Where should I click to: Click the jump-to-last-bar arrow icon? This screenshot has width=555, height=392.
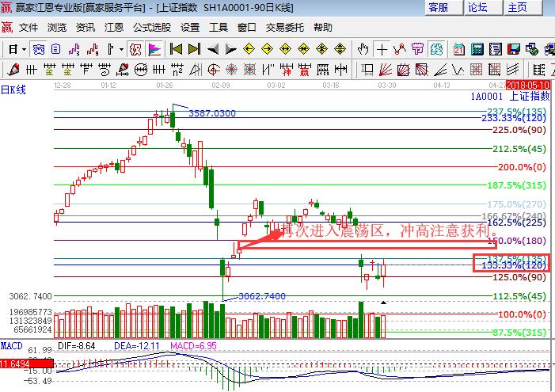[194, 49]
